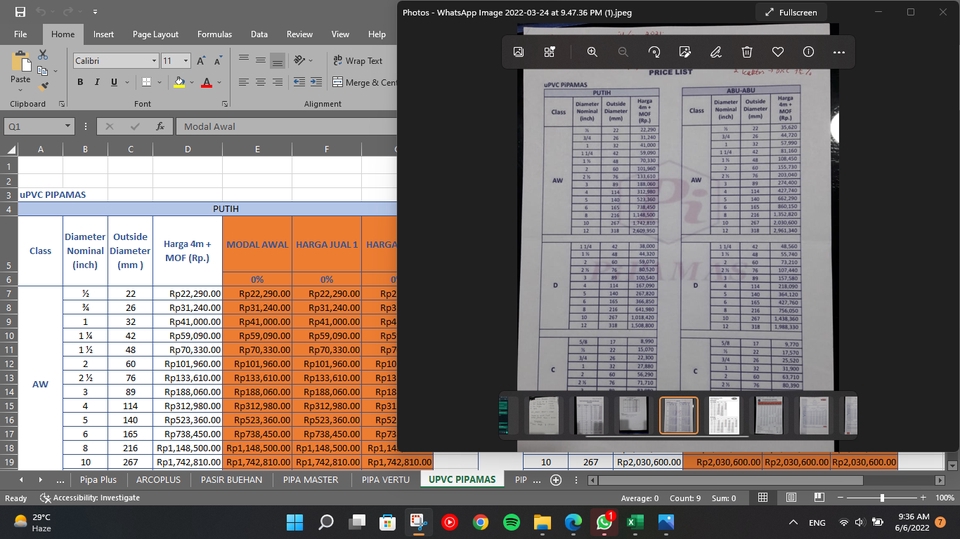Click the formula bar containing Modal Awal
The image size is (960, 539).
pyautogui.click(x=287, y=126)
